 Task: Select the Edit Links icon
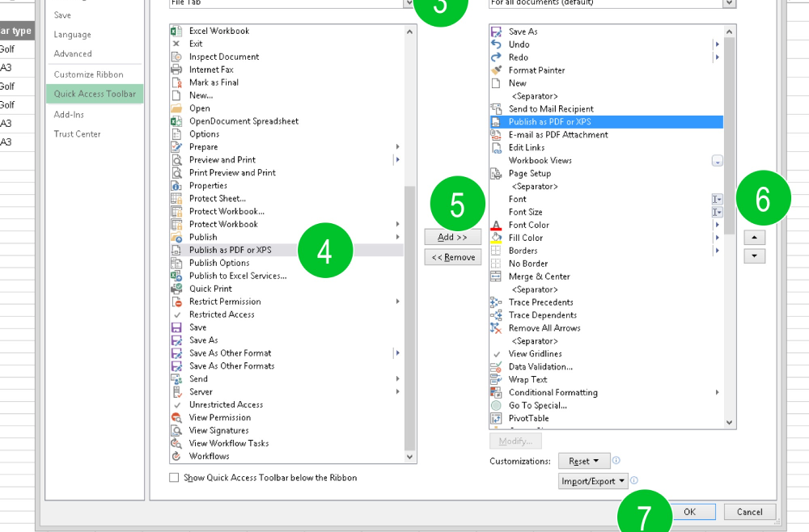pyautogui.click(x=496, y=147)
